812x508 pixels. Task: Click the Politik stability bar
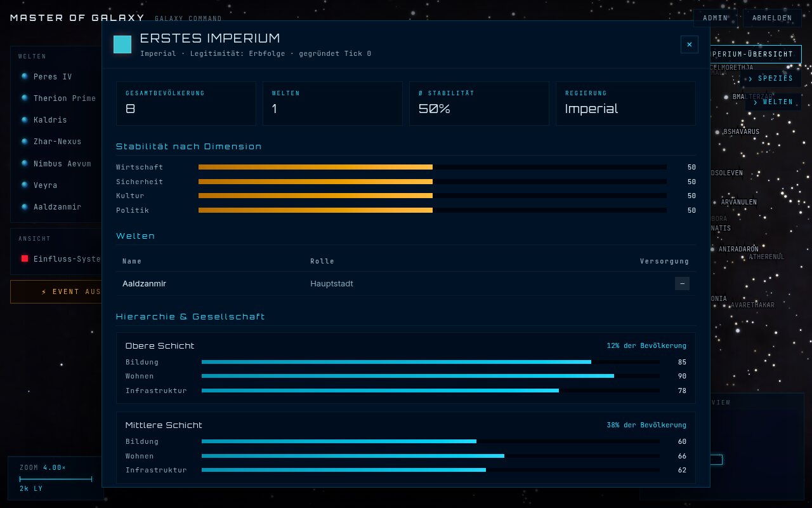tap(433, 210)
